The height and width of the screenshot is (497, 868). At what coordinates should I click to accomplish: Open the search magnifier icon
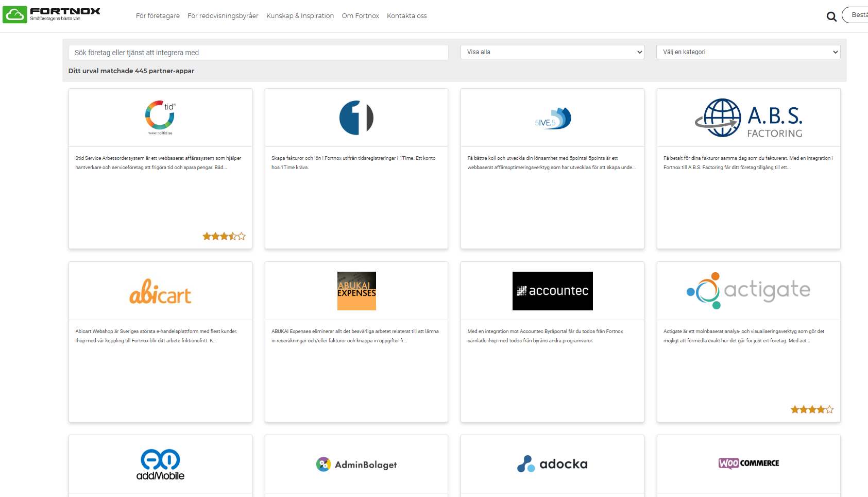[831, 16]
